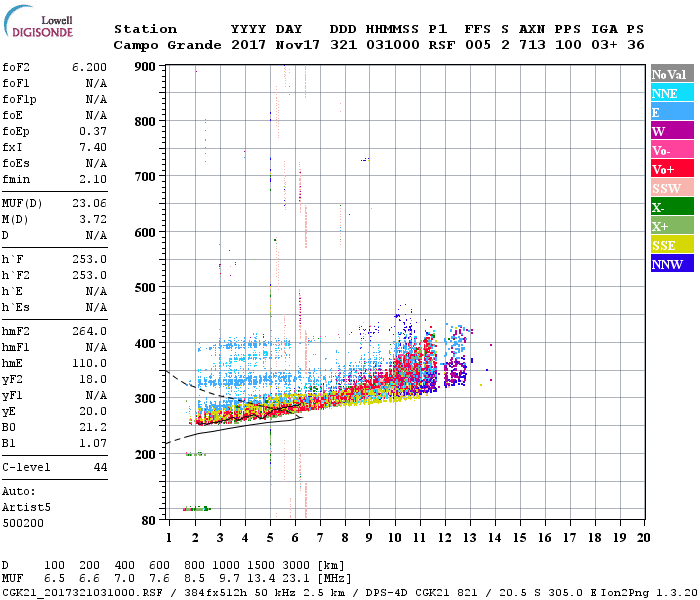
Task: Select the SSW legend swatch
Action: pyautogui.click(x=672, y=188)
